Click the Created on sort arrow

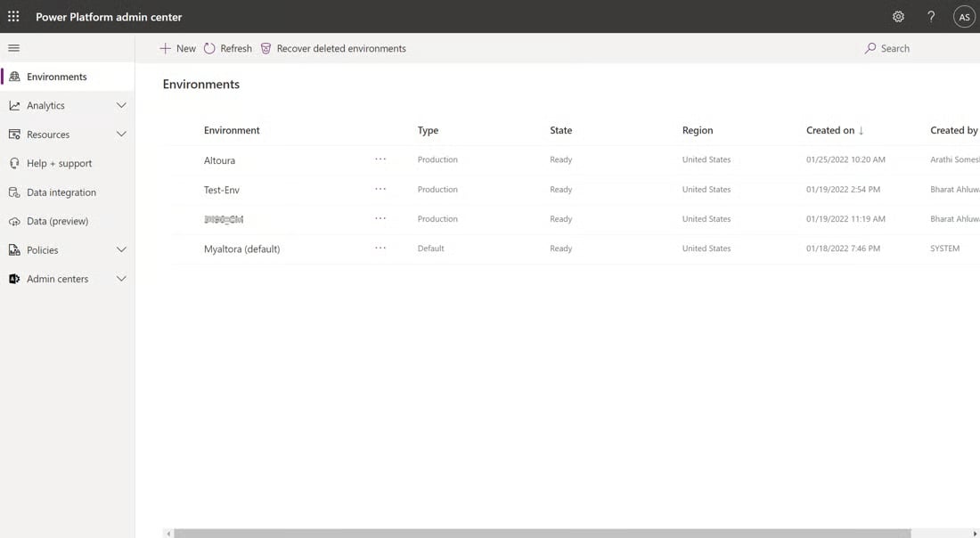pos(862,131)
